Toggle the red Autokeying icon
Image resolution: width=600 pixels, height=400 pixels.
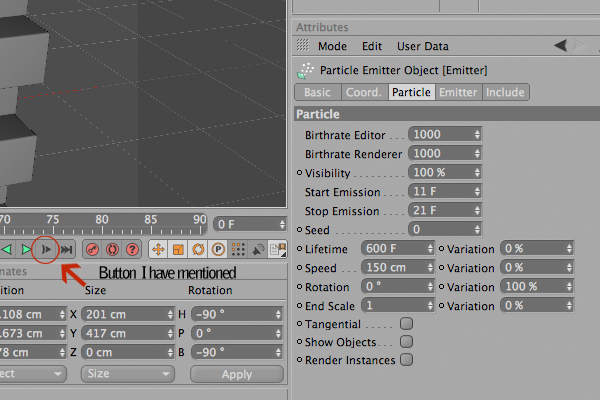(x=112, y=250)
